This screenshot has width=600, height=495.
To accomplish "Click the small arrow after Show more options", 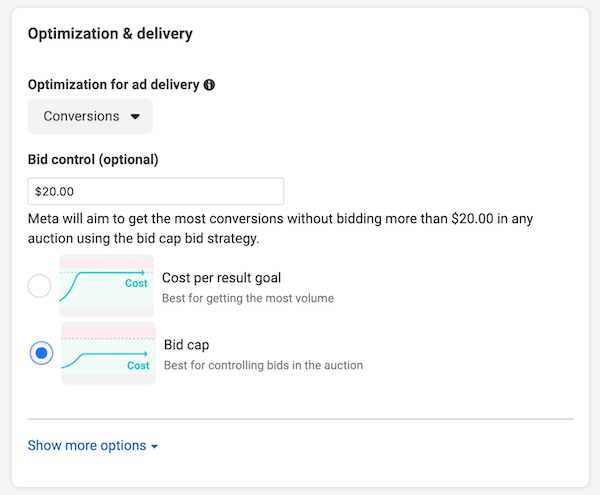I will click(x=154, y=446).
